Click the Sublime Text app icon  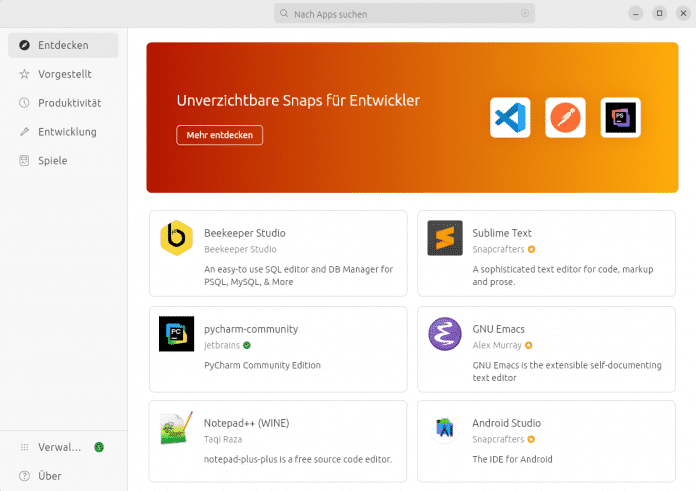point(445,238)
